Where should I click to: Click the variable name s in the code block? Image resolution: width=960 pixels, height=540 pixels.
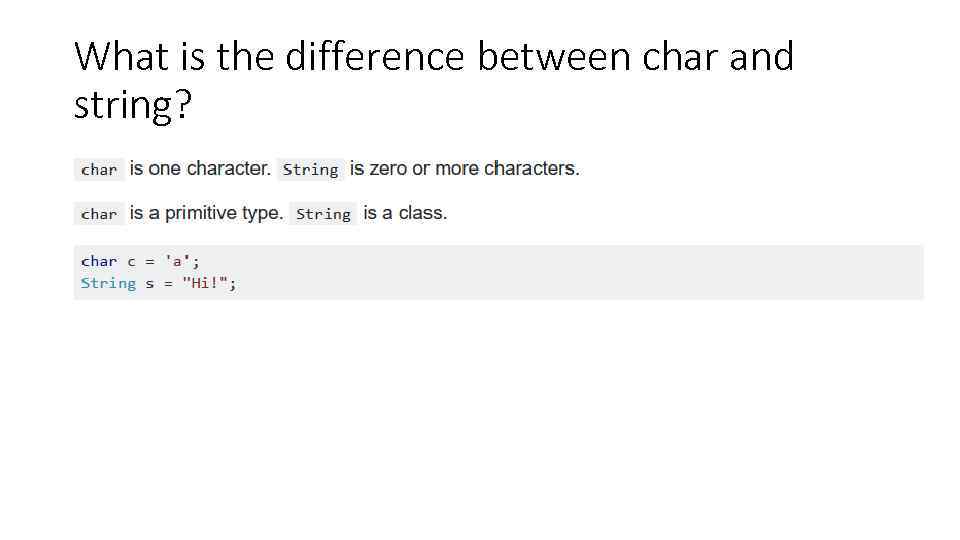tap(150, 283)
